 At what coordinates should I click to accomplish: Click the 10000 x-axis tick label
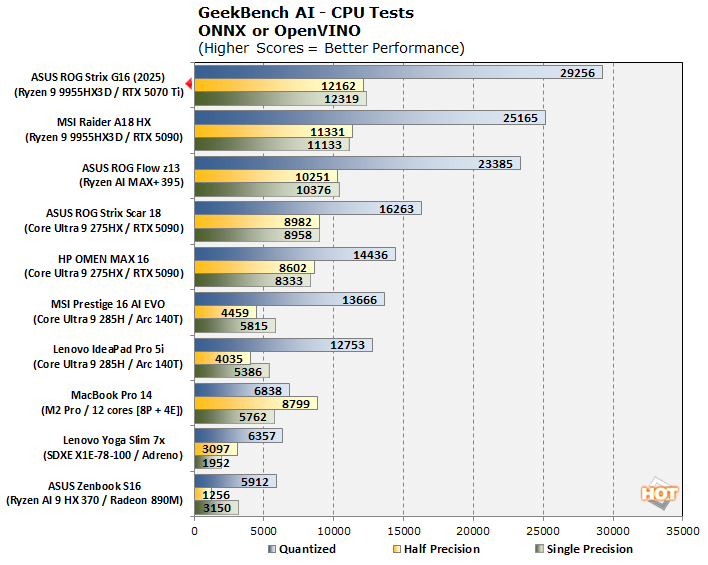(x=333, y=531)
